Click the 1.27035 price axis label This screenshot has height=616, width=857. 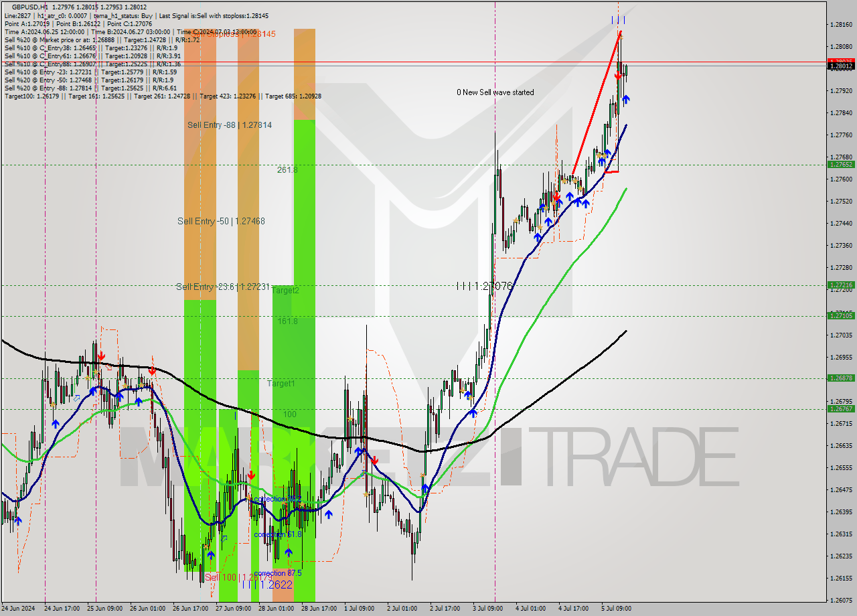click(x=841, y=335)
